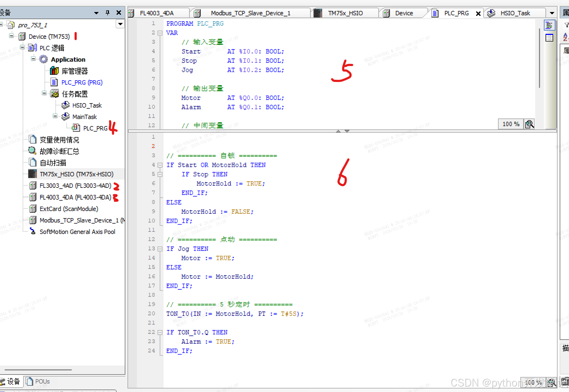Close the PLC_PRG editor tab
Image resolution: width=569 pixels, height=392 pixels.
pyautogui.click(x=478, y=13)
